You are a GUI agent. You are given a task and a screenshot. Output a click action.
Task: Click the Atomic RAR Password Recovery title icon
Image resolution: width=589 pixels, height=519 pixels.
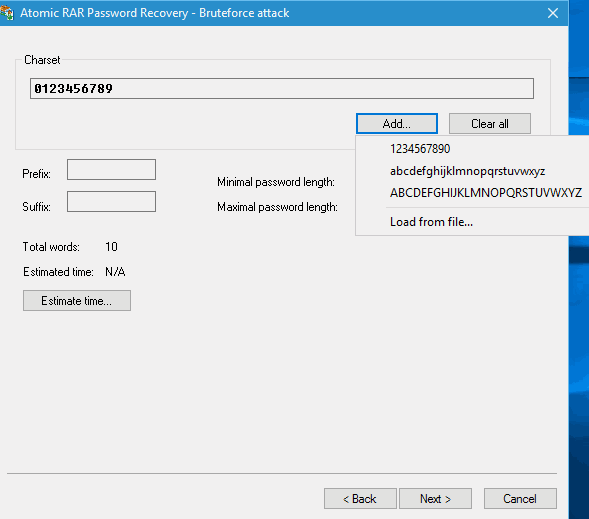6,13
